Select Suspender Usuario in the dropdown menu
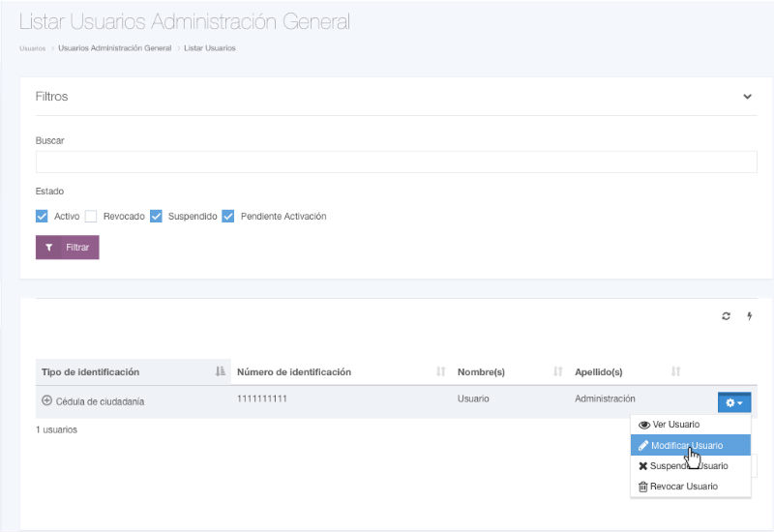This screenshot has width=774, height=532. click(x=689, y=465)
